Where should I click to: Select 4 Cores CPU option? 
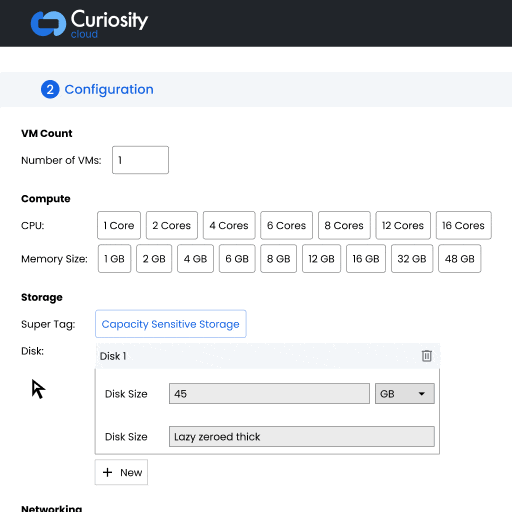[229, 225]
